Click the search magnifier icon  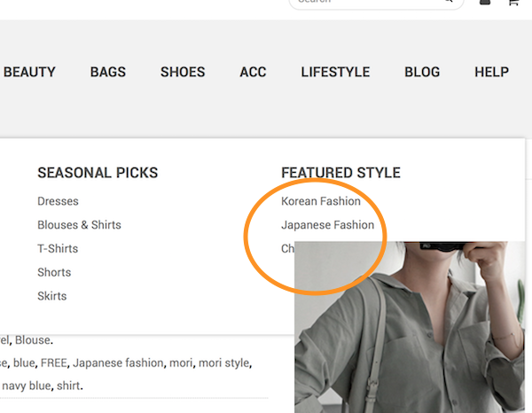[447, 3]
